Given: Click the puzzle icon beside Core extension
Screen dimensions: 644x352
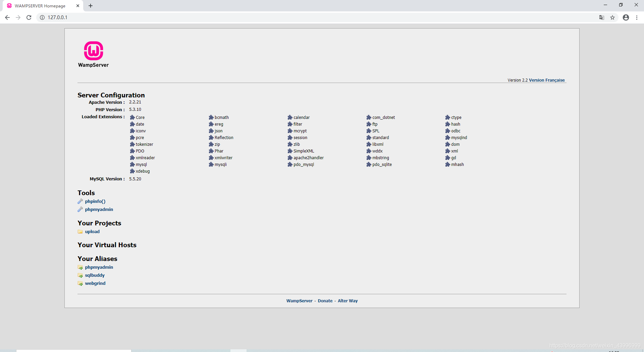Looking at the screenshot, I should click(x=132, y=117).
